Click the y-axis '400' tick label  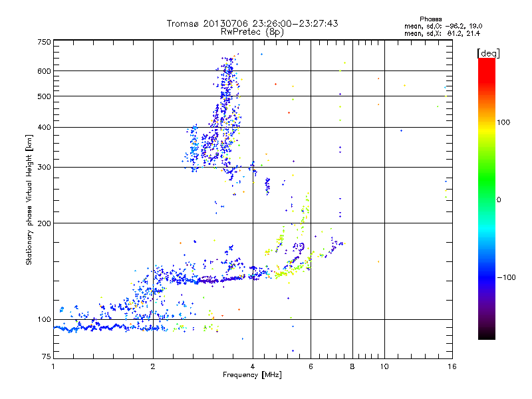coord(44,128)
